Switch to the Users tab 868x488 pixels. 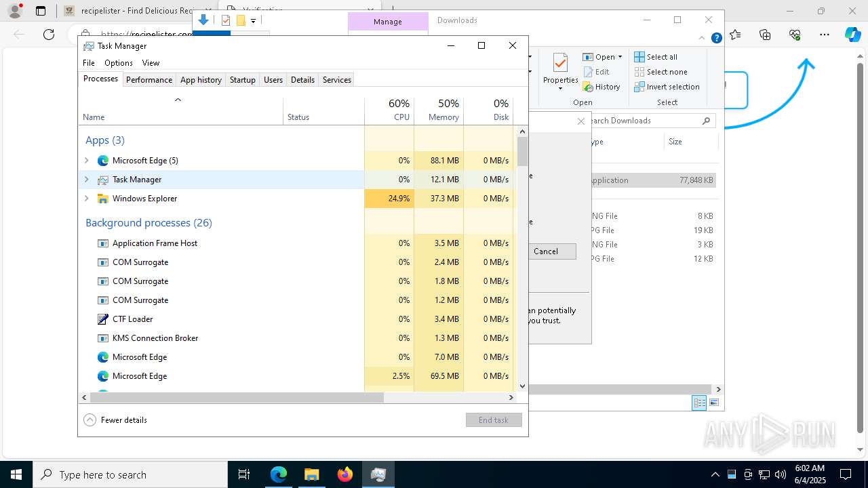pos(273,80)
